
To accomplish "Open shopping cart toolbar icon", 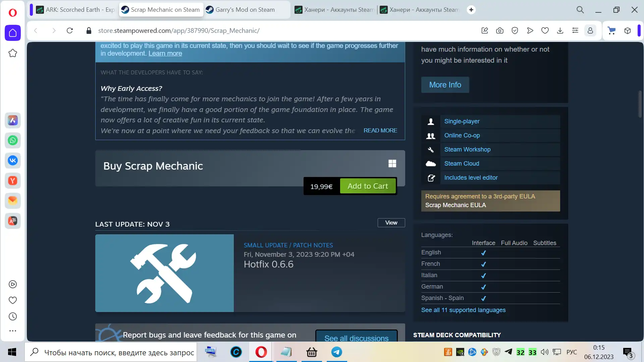I will coord(612,31).
